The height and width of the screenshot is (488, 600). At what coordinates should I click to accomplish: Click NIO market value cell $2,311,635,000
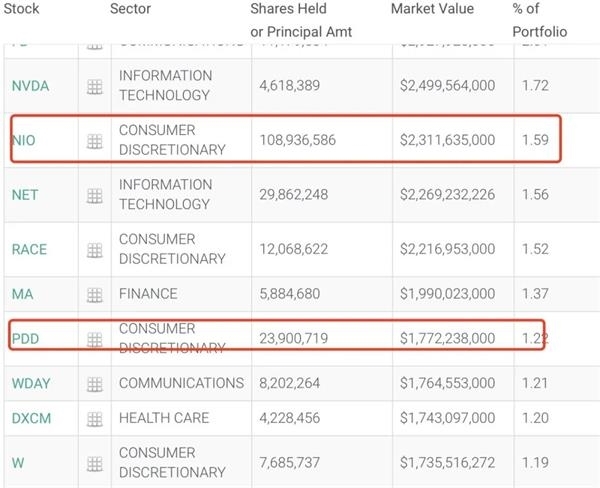[445, 141]
